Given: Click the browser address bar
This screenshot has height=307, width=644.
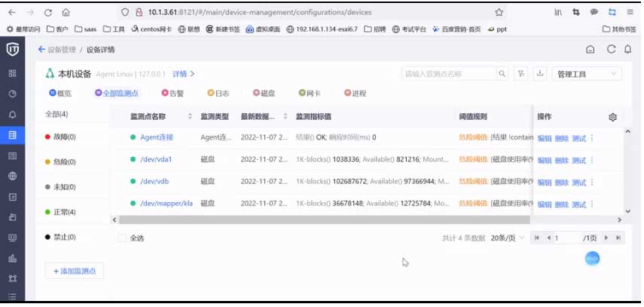Looking at the screenshot, I should tap(312, 12).
